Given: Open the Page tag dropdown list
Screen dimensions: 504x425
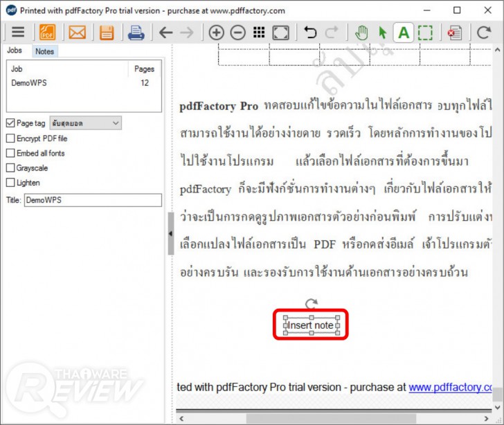Looking at the screenshot, I should (86, 123).
